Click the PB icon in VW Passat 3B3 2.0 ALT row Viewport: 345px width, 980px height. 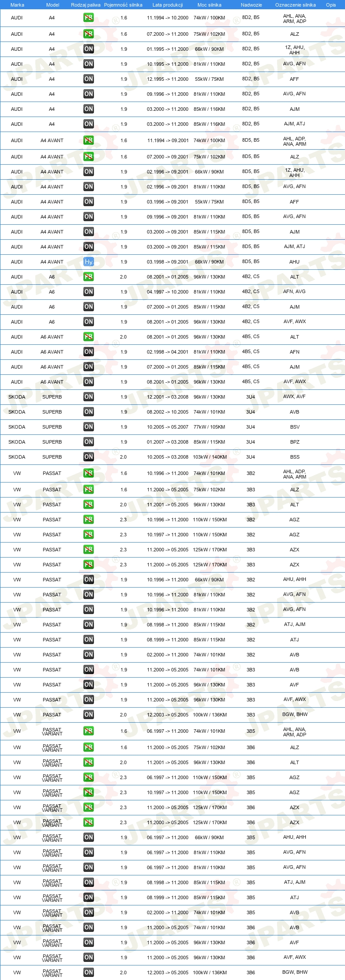[89, 505]
